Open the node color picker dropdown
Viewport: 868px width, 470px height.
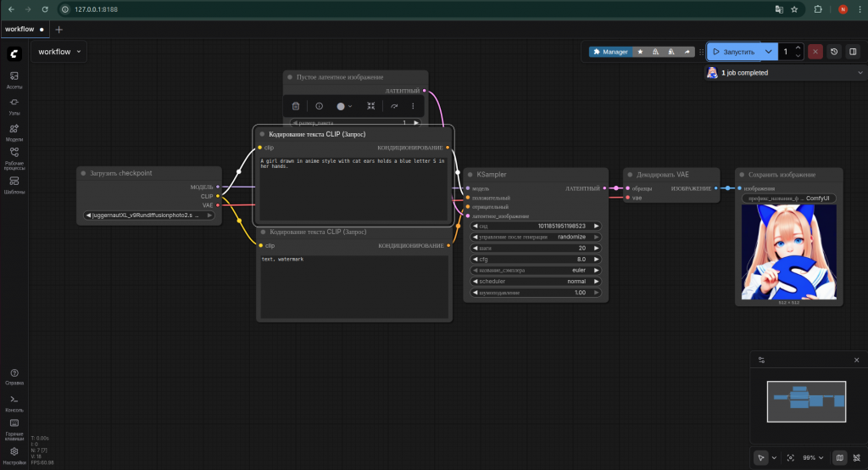pyautogui.click(x=344, y=106)
